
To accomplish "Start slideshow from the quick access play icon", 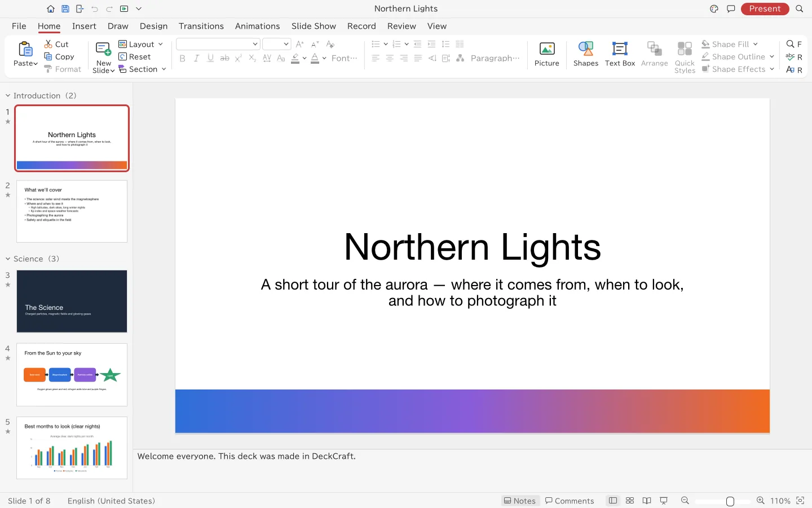I will pos(124,8).
